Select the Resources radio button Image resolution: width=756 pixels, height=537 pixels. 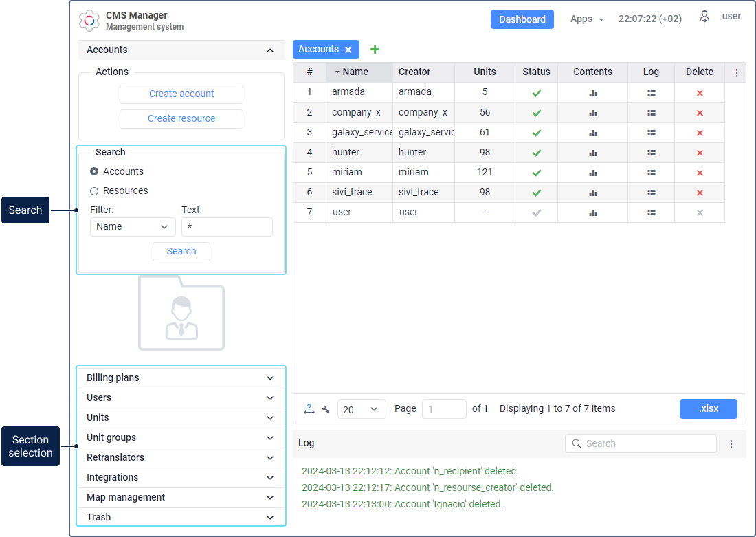click(x=94, y=190)
